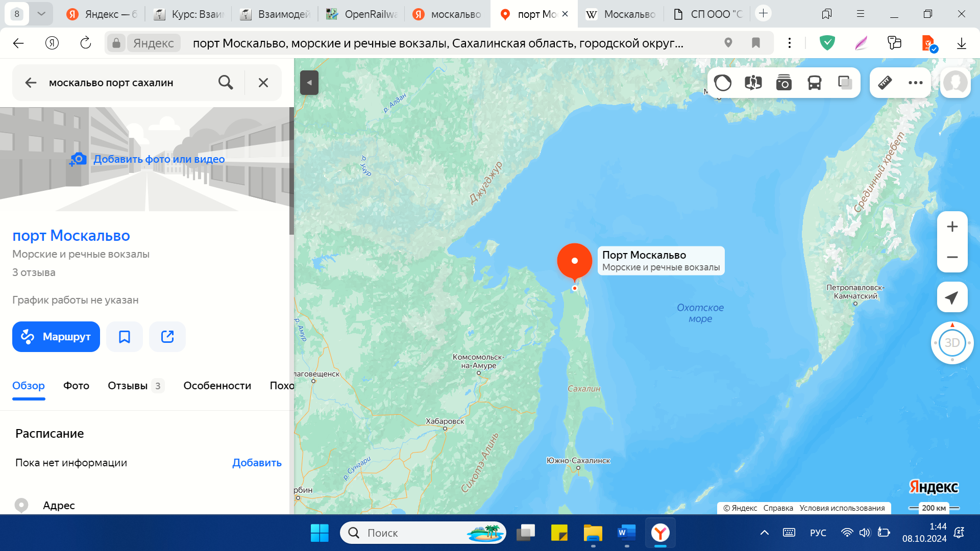980x551 pixels.
Task: Click in the Maps search field
Action: [128, 83]
